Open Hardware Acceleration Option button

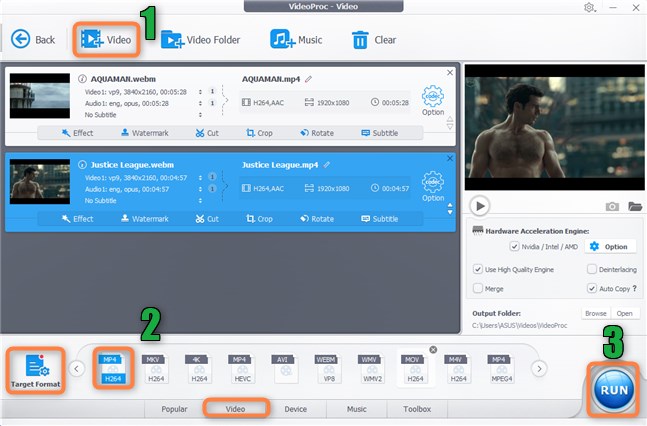tap(609, 246)
